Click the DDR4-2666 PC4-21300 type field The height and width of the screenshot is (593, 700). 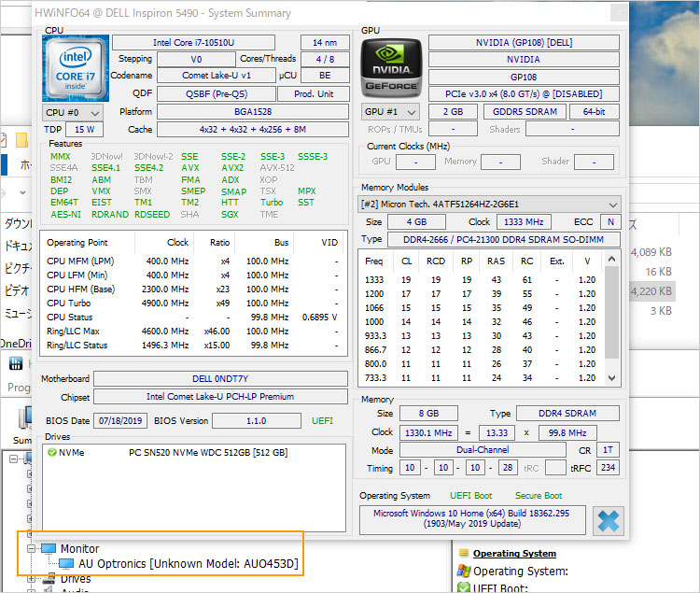coord(504,239)
